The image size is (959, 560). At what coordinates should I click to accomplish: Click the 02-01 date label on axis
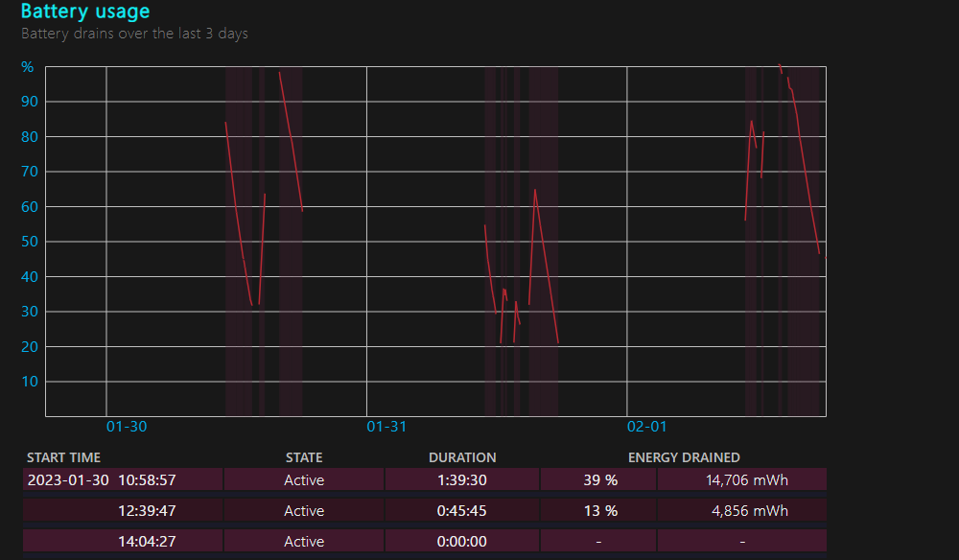[x=647, y=427]
